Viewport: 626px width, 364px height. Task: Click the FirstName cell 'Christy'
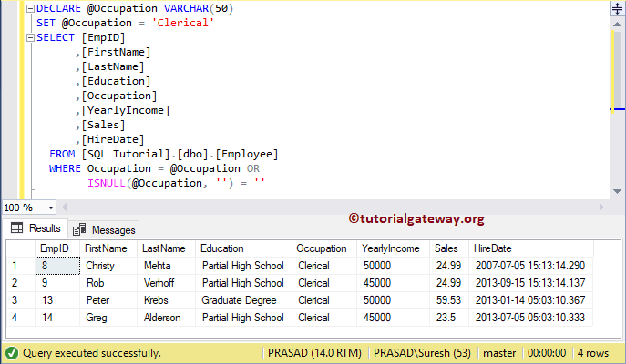coord(108,266)
